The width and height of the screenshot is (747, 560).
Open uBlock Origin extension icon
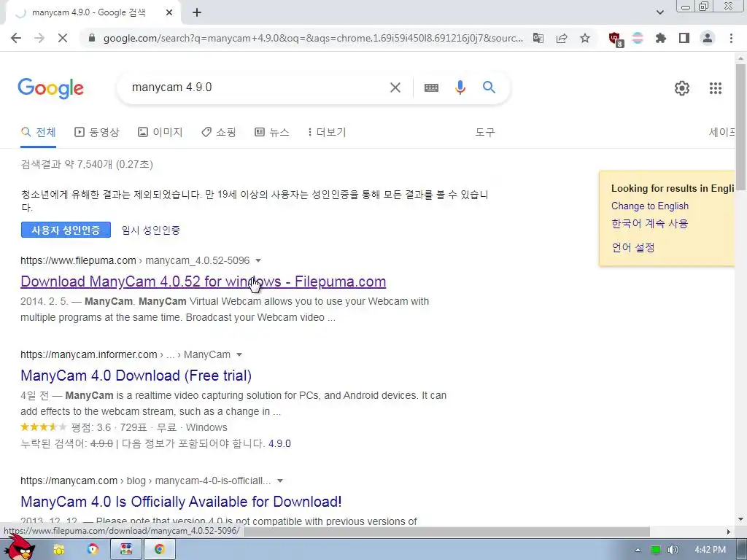(x=616, y=39)
